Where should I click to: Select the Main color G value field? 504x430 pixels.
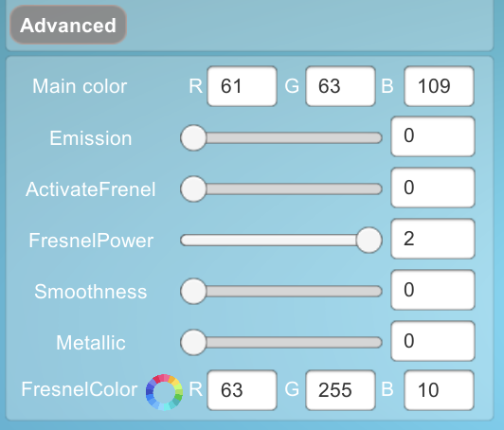(x=340, y=86)
